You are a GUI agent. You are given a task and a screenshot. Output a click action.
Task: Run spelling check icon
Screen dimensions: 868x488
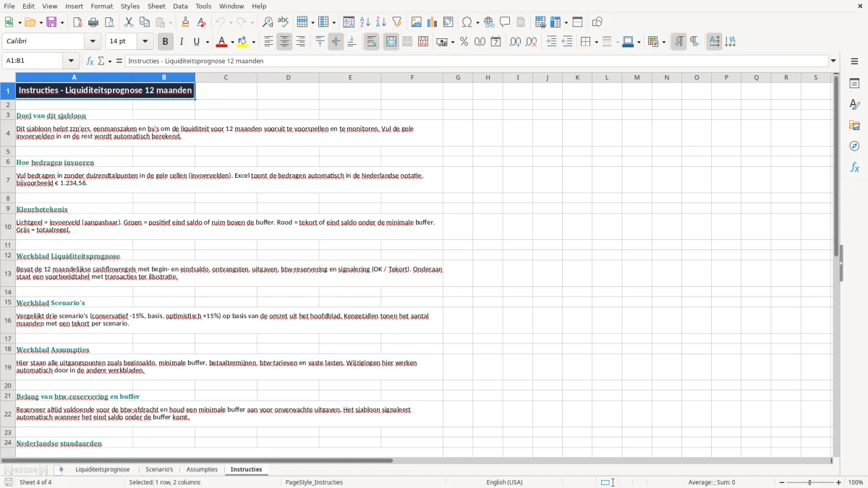pyautogui.click(x=284, y=22)
